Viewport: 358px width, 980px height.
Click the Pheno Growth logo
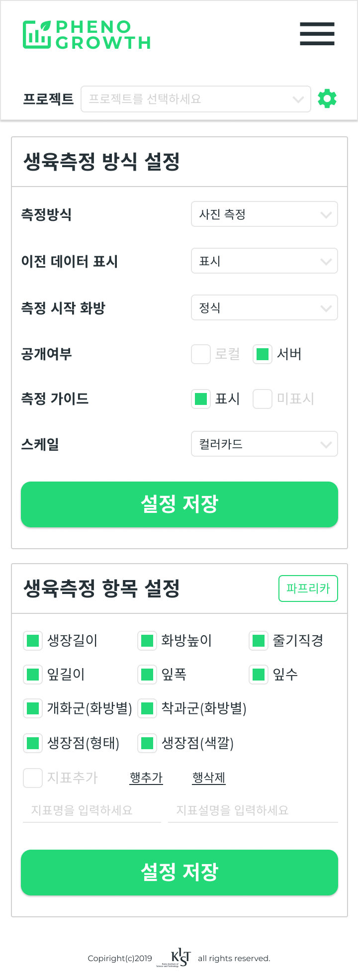[87, 35]
